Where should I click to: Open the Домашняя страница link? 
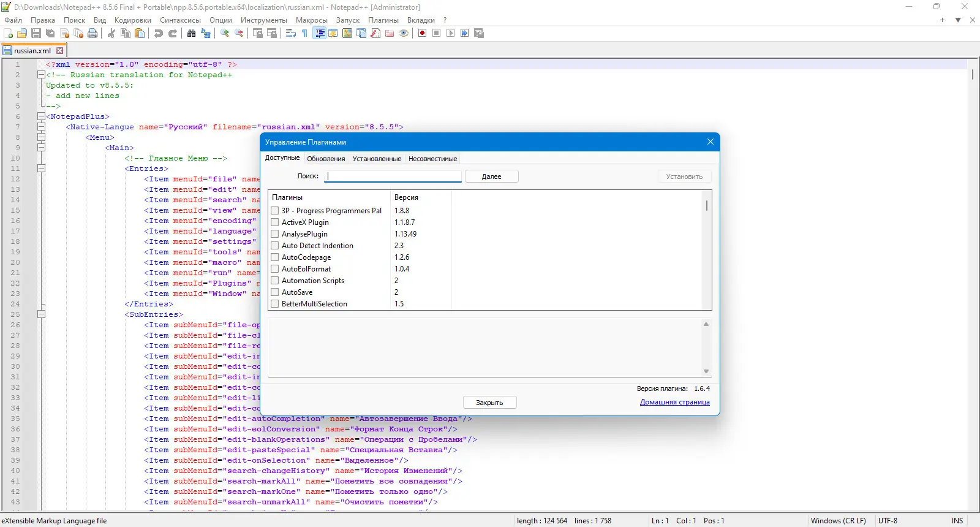coord(674,402)
